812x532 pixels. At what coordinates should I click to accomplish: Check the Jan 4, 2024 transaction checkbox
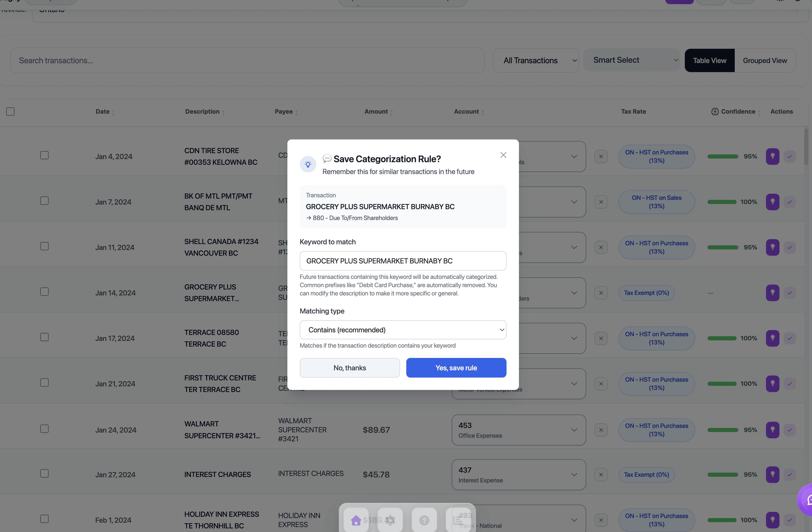44,155
